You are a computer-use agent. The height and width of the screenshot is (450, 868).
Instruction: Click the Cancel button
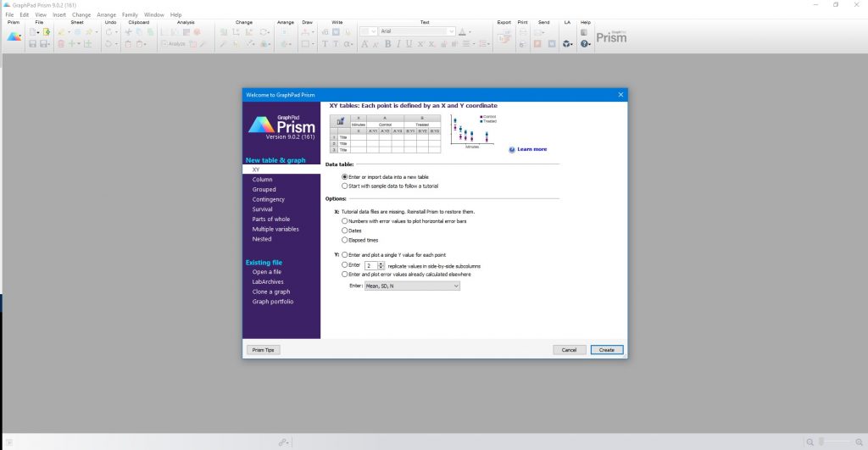pos(569,350)
